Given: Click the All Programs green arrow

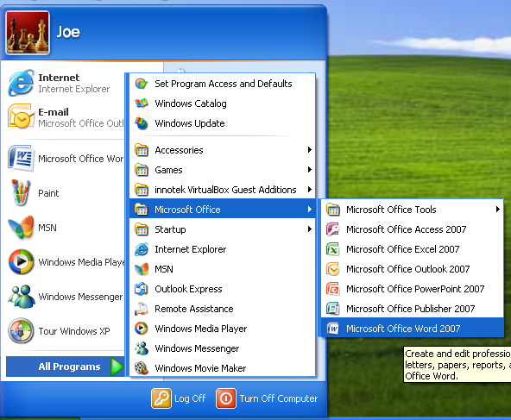Looking at the screenshot, I should [117, 367].
